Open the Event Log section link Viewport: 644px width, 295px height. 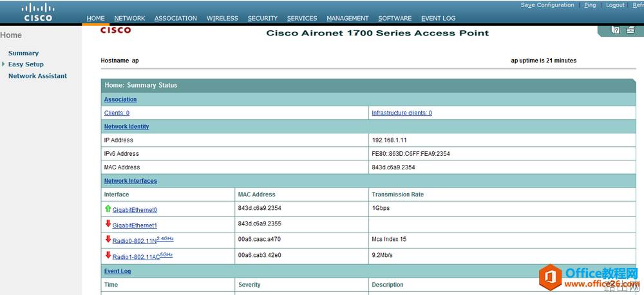[117, 271]
